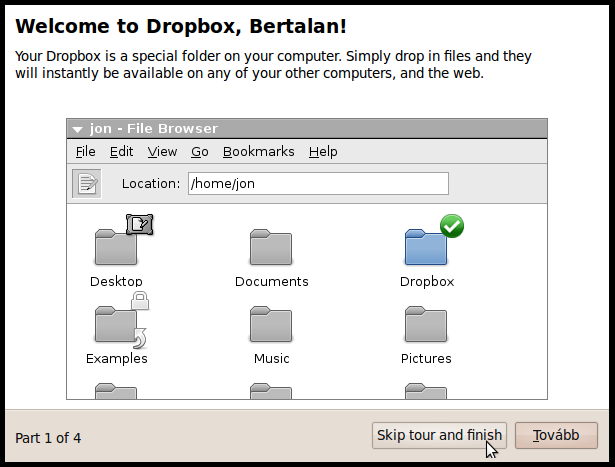The height and width of the screenshot is (467, 615).
Task: Select the blue Dropbox folder icon
Action: point(426,247)
